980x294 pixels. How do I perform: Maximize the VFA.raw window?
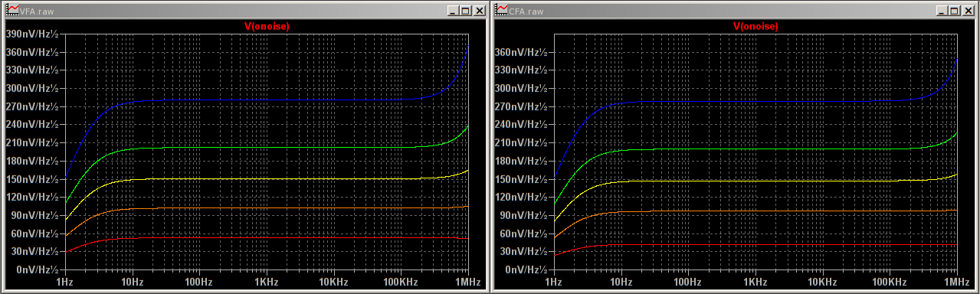(x=466, y=11)
